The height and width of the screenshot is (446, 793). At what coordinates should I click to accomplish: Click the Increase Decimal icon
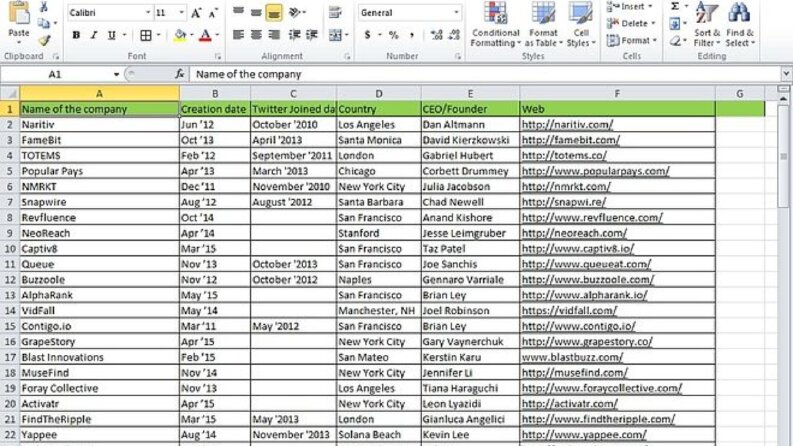coord(436,35)
